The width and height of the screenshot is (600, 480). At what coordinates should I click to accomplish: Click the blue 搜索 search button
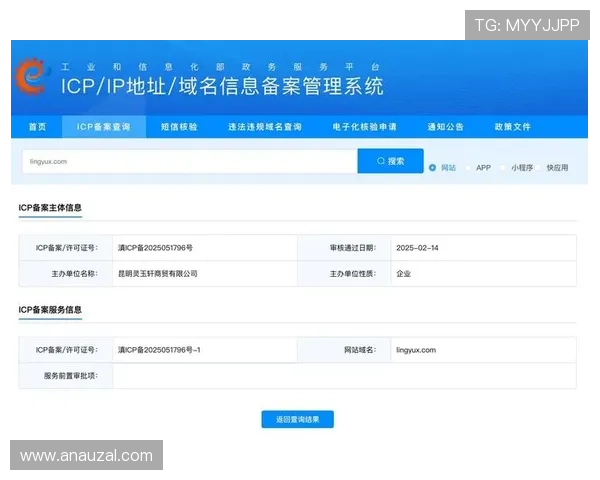pyautogui.click(x=390, y=161)
